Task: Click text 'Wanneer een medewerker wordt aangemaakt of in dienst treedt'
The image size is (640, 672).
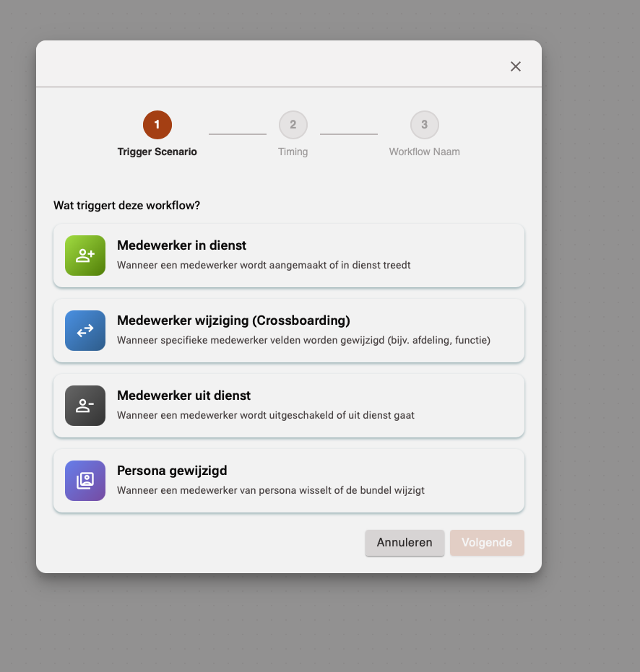Action: 264,265
